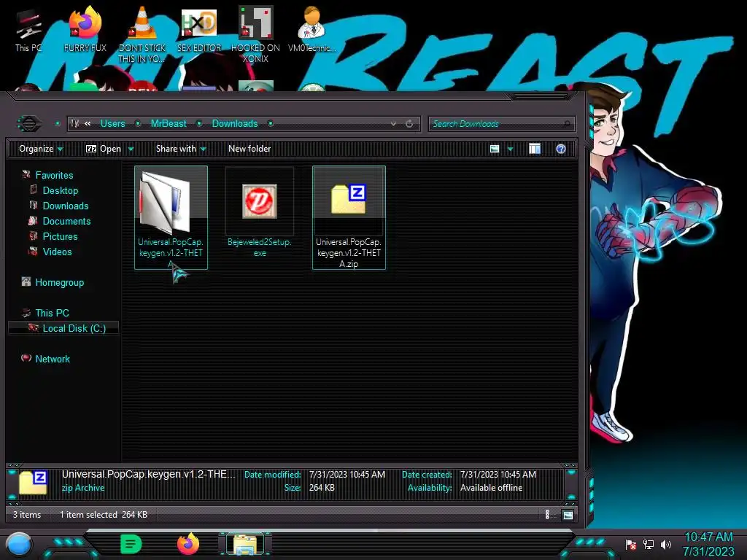Screen dimensions: 747x560
Task: Open Explorer help icon
Action: pos(561,149)
